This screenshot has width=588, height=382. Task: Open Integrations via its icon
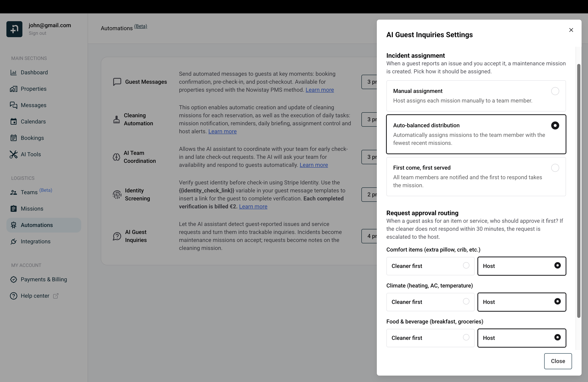point(14,241)
